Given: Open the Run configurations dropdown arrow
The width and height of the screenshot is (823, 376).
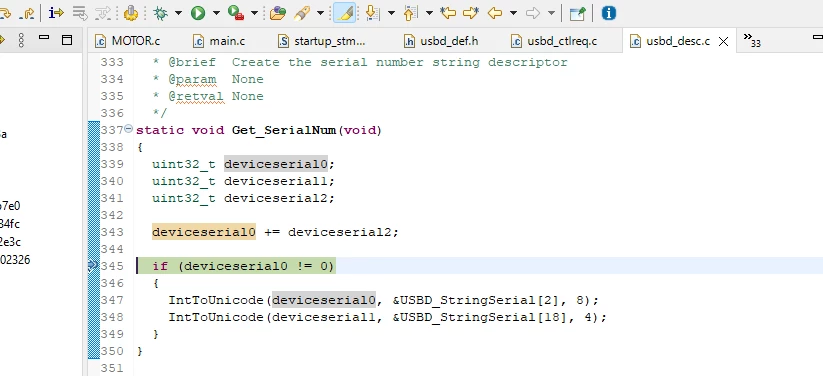Looking at the screenshot, I should pos(216,13).
